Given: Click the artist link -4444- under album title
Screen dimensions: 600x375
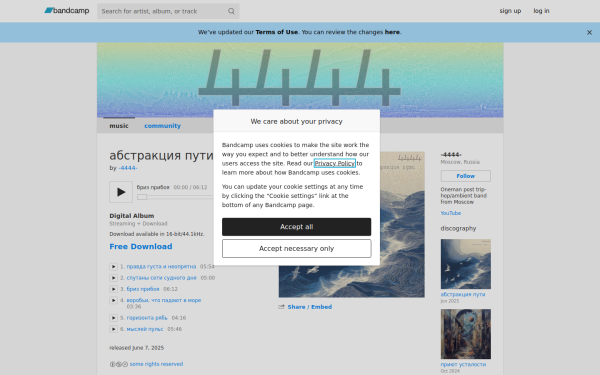Looking at the screenshot, I should 128,168.
